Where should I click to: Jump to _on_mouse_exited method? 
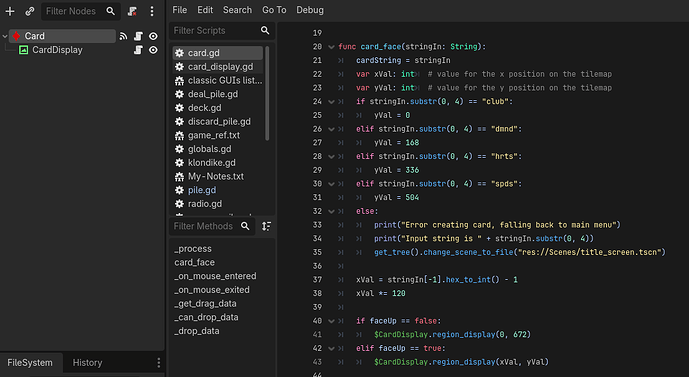(212, 290)
